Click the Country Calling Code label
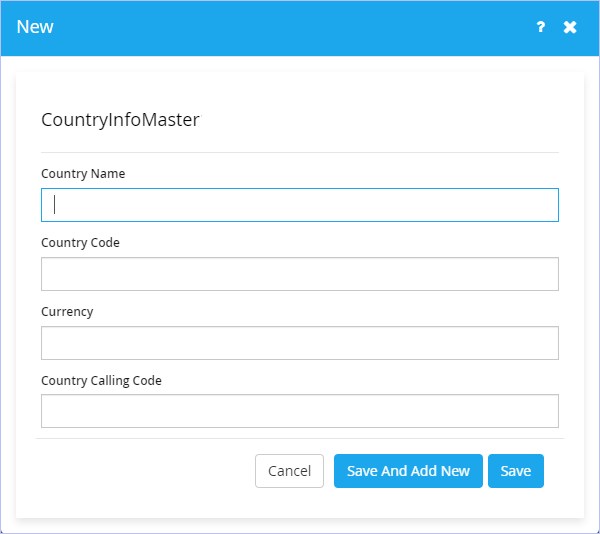600x534 pixels. [x=101, y=381]
